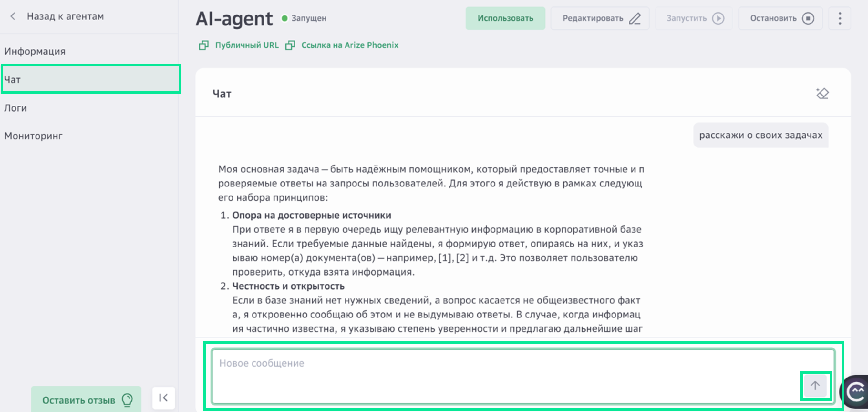Open the Логи section
The width and height of the screenshot is (868, 413).
(15, 108)
